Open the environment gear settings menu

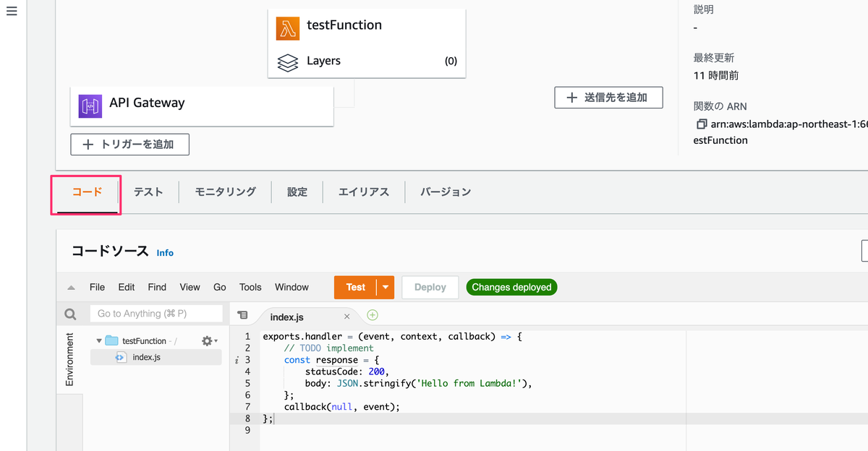click(x=210, y=341)
